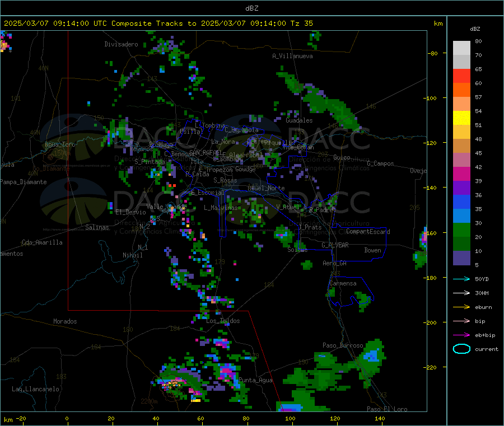Click the 0 tick on bottom km axis

tap(67, 418)
